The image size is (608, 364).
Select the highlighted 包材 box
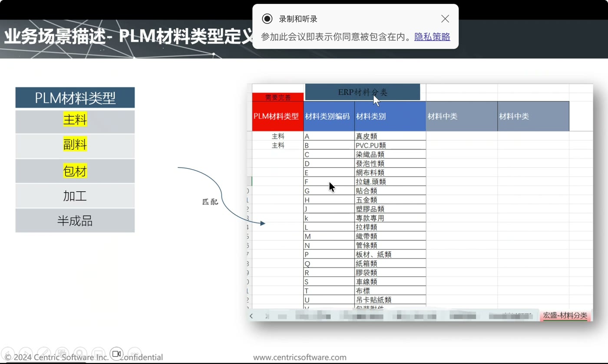point(75,171)
